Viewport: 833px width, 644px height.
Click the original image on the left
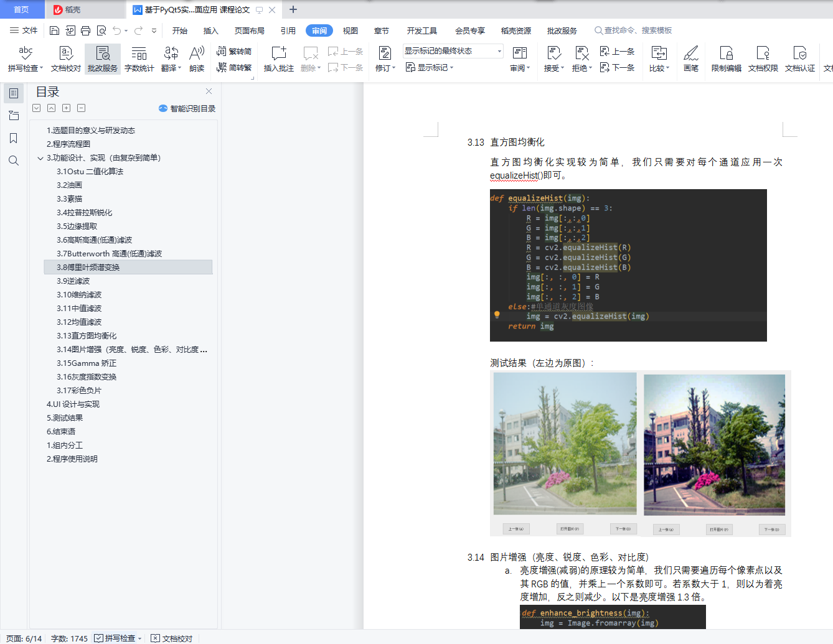(565, 444)
